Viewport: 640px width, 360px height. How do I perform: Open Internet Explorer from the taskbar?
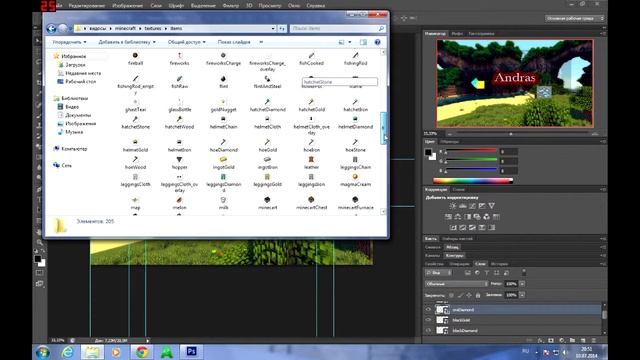[x=68, y=352]
